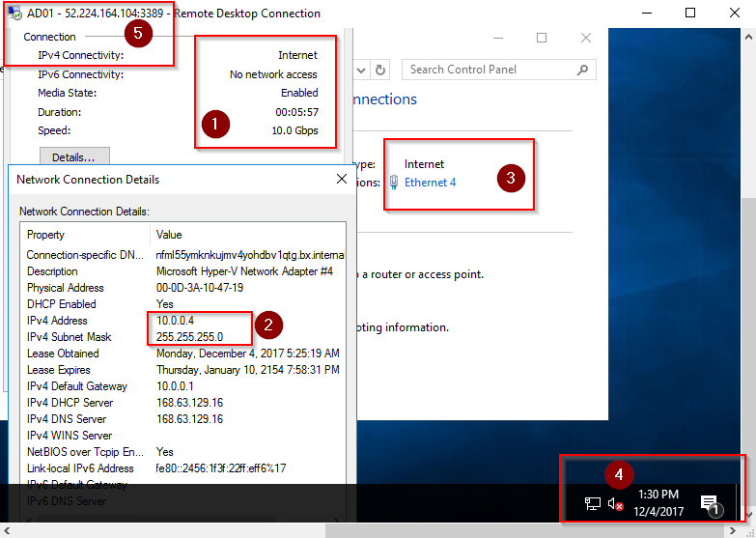
Task: Select the Description row Hyper-V Network Adapter
Action: point(183,271)
